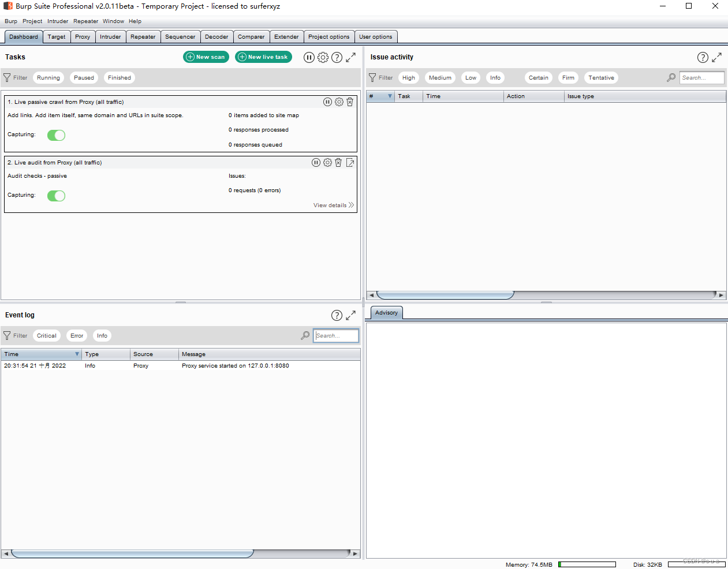The image size is (728, 569).
Task: Pause the Live audit from Proxy task
Action: tap(316, 163)
